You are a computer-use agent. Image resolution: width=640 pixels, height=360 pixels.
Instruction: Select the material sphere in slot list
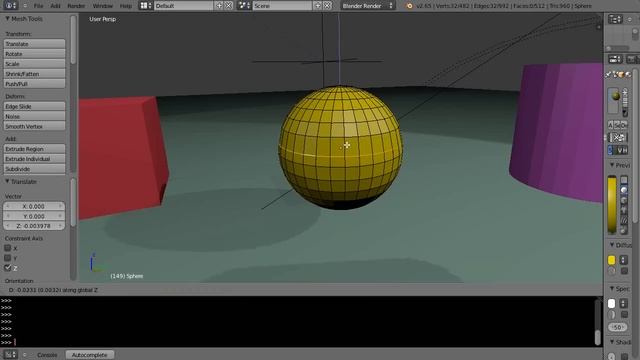[x=616, y=96]
